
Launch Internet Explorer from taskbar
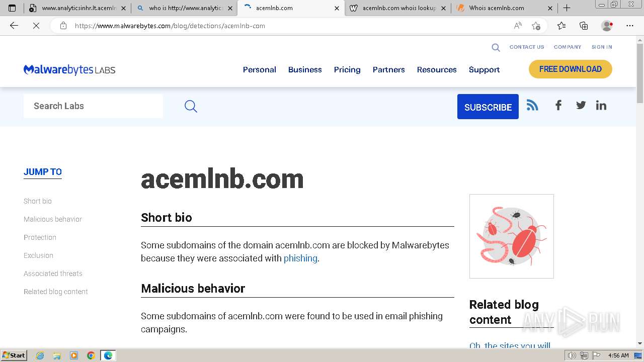coord(40,355)
